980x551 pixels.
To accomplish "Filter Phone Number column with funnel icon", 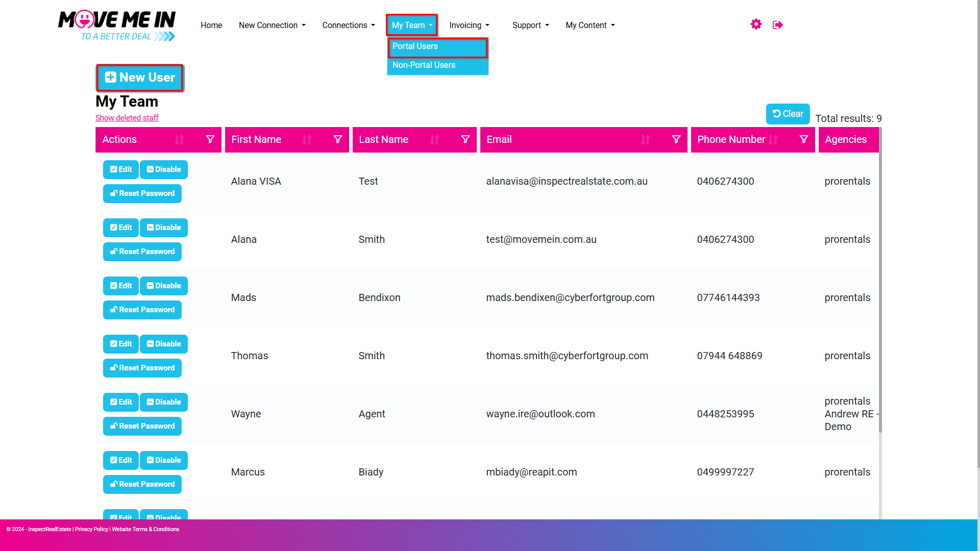I will coord(804,139).
